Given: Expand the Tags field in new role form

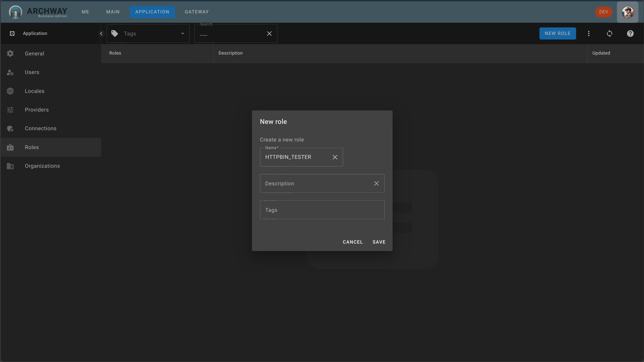Looking at the screenshot, I should [x=322, y=209].
